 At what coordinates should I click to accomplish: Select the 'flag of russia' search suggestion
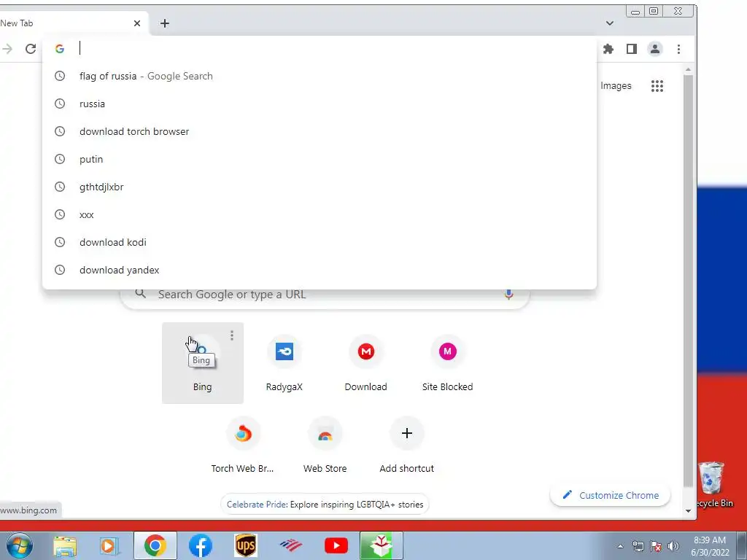click(320, 76)
